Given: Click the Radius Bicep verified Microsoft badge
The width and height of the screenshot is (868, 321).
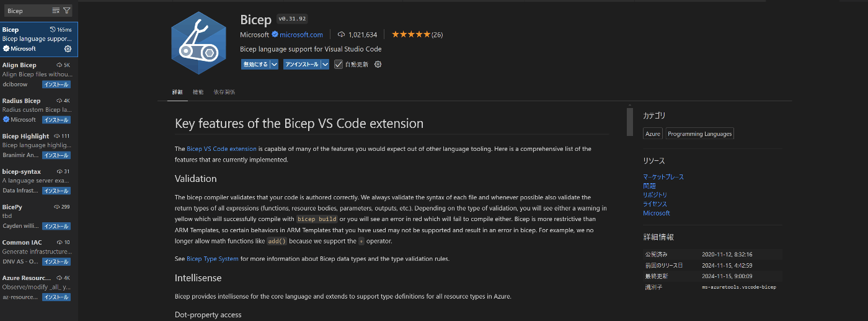Looking at the screenshot, I should point(6,119).
